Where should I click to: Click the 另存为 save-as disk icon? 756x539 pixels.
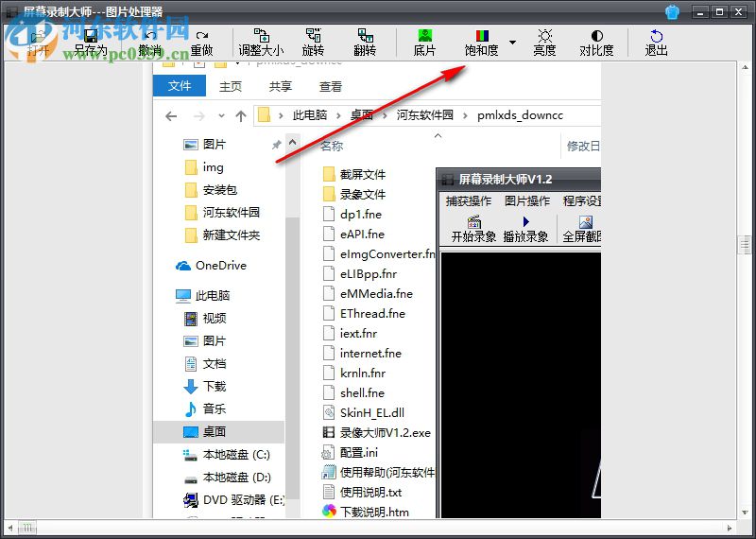[x=90, y=36]
